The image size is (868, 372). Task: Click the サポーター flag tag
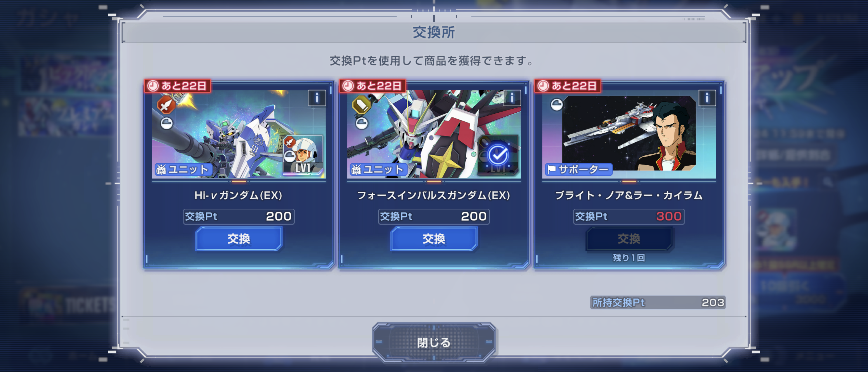coord(578,169)
